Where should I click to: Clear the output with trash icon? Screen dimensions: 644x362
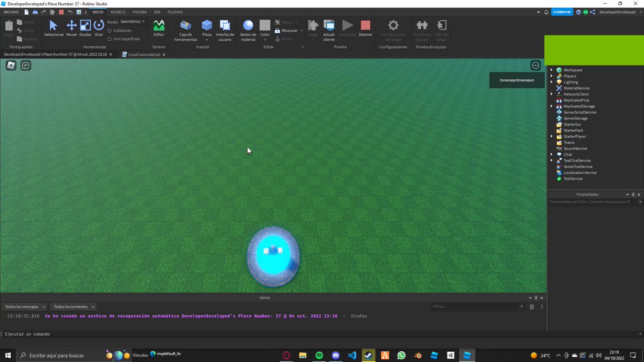532,306
